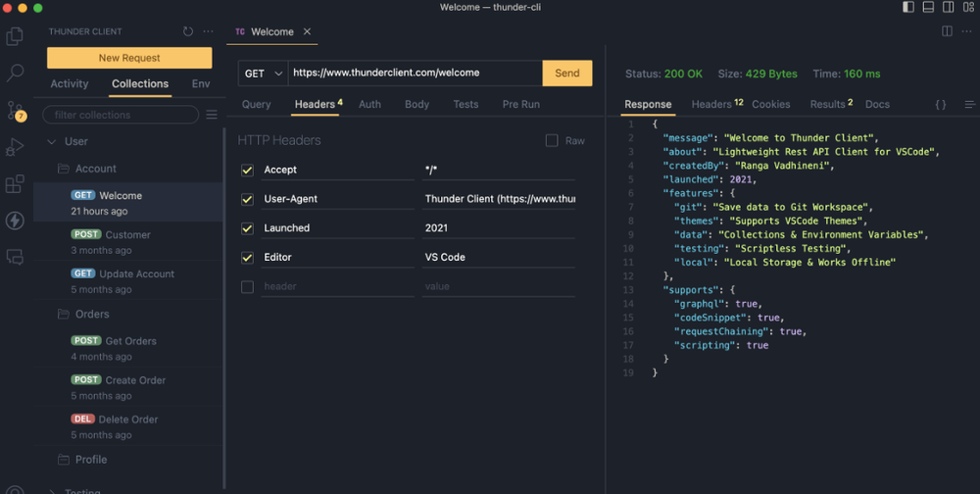The width and height of the screenshot is (980, 494).
Task: Open the Explorer files icon in activity bar
Action: [x=15, y=36]
